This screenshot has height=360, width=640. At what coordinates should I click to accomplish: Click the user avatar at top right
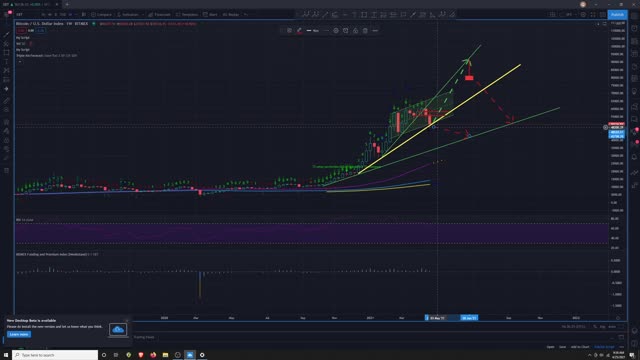tap(583, 4)
